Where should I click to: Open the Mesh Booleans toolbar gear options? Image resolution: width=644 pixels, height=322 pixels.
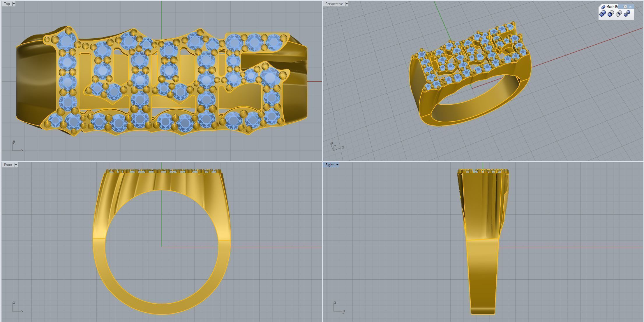click(x=625, y=7)
